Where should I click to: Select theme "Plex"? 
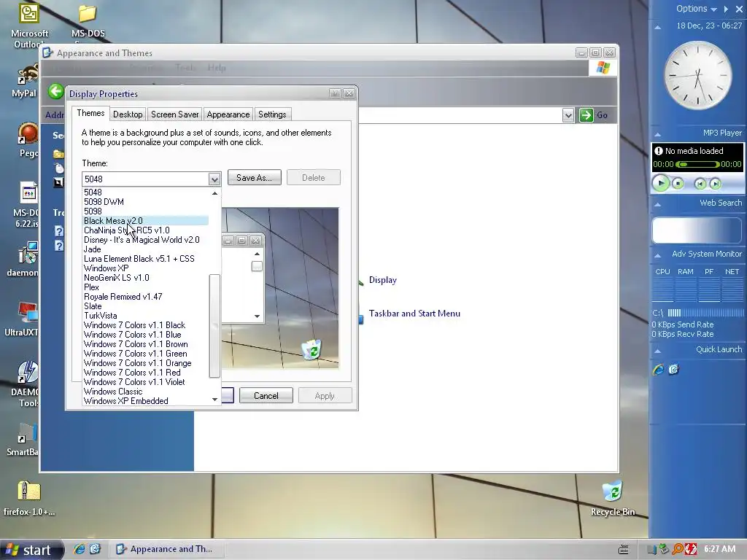click(145, 287)
